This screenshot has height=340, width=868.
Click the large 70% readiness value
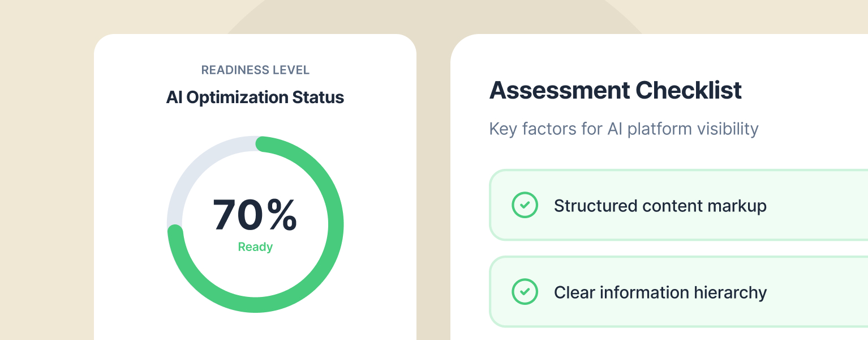tap(255, 216)
